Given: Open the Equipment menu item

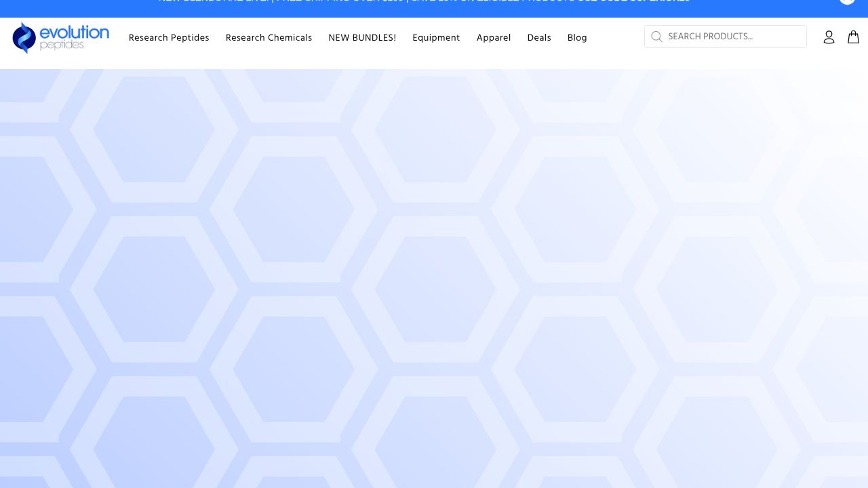Looking at the screenshot, I should tap(436, 38).
